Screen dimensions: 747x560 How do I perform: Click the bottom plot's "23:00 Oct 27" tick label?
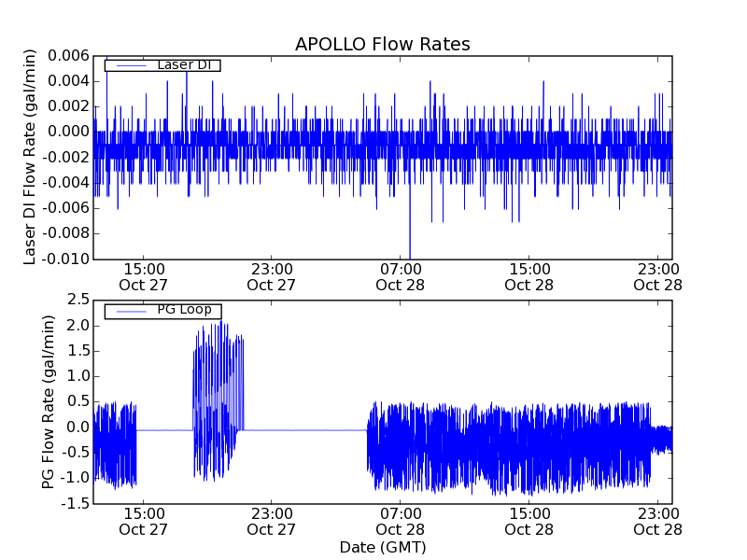click(x=271, y=521)
